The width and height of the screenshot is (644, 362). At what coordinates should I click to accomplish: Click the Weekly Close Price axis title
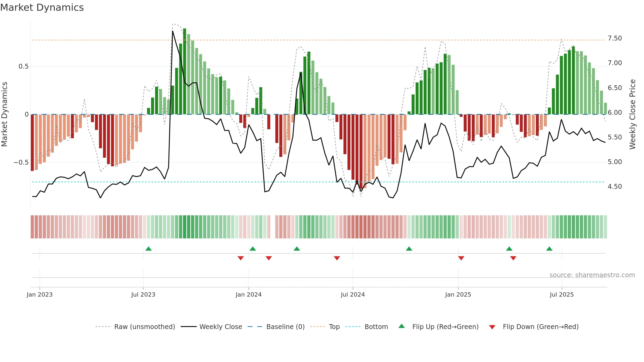tap(633, 114)
